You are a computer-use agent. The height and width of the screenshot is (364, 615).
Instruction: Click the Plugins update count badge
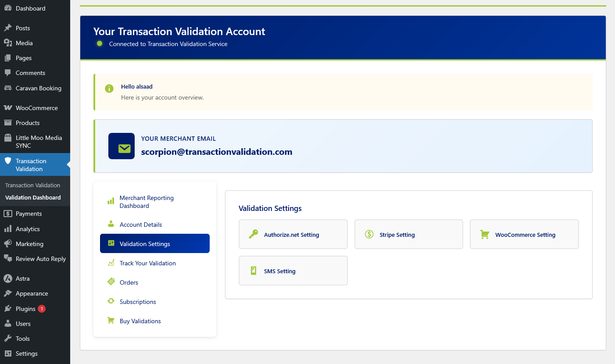[x=42, y=309]
